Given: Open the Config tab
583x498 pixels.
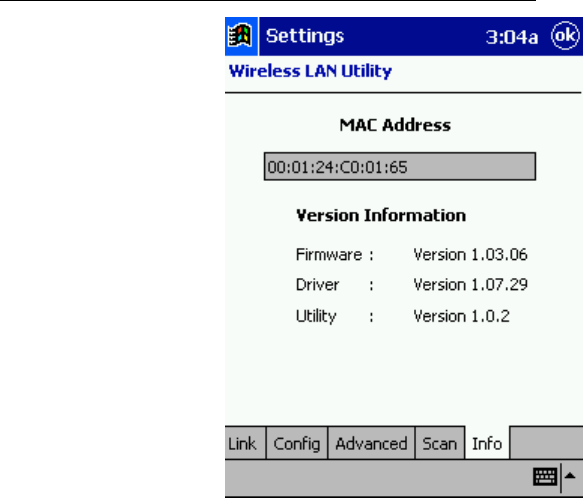Looking at the screenshot, I should [x=297, y=443].
